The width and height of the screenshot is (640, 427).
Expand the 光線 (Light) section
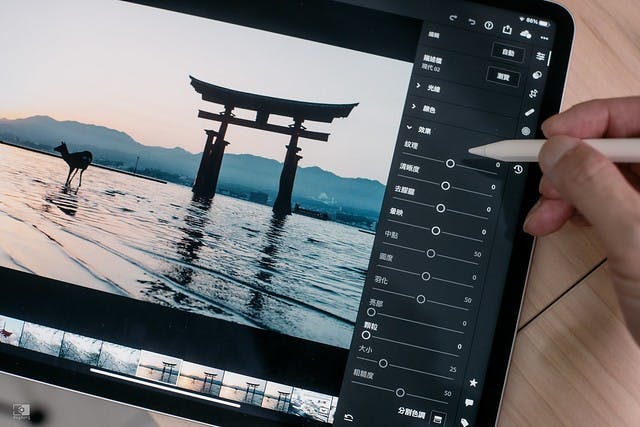coord(432,87)
